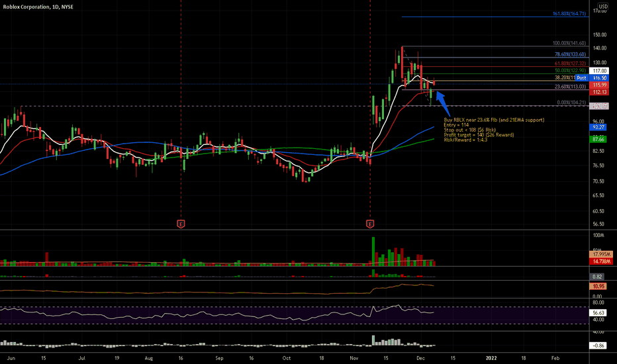Click the 'Buy RBLX near 23.6% Fib' annotation line
The image size is (617, 364).
point(494,120)
